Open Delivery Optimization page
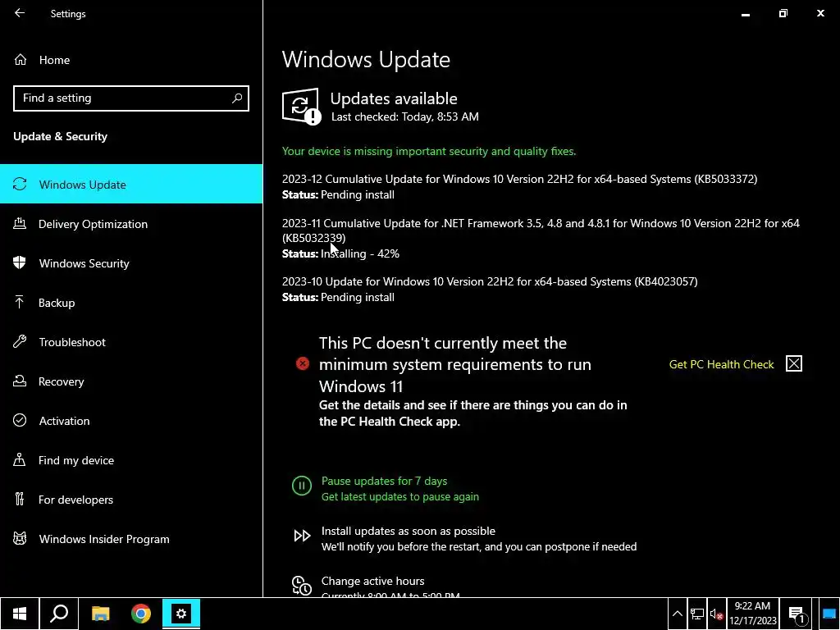The height and width of the screenshot is (630, 840). [x=131, y=224]
